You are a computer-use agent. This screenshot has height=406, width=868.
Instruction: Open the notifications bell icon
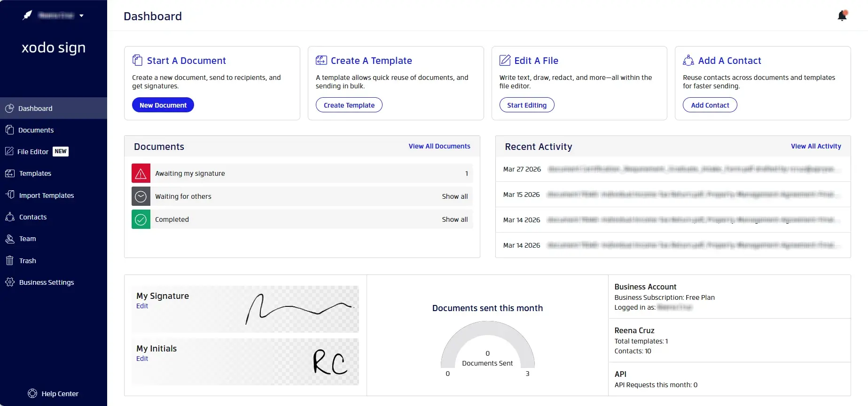(842, 16)
